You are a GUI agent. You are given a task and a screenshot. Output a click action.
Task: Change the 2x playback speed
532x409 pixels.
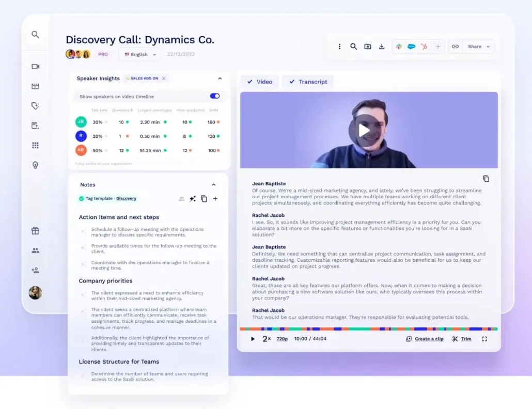click(x=267, y=339)
